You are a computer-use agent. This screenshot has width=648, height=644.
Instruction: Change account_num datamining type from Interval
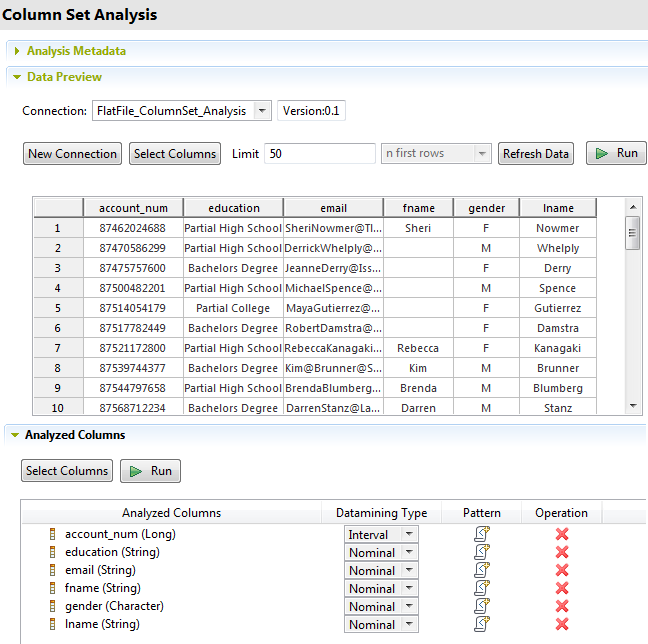pyautogui.click(x=409, y=535)
